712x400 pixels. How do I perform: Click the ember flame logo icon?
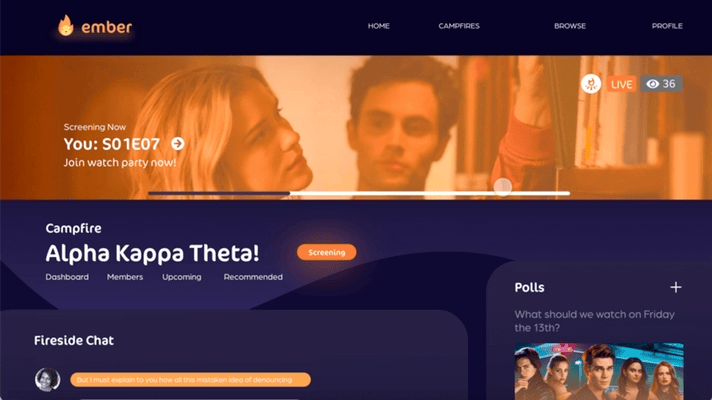pos(66,25)
